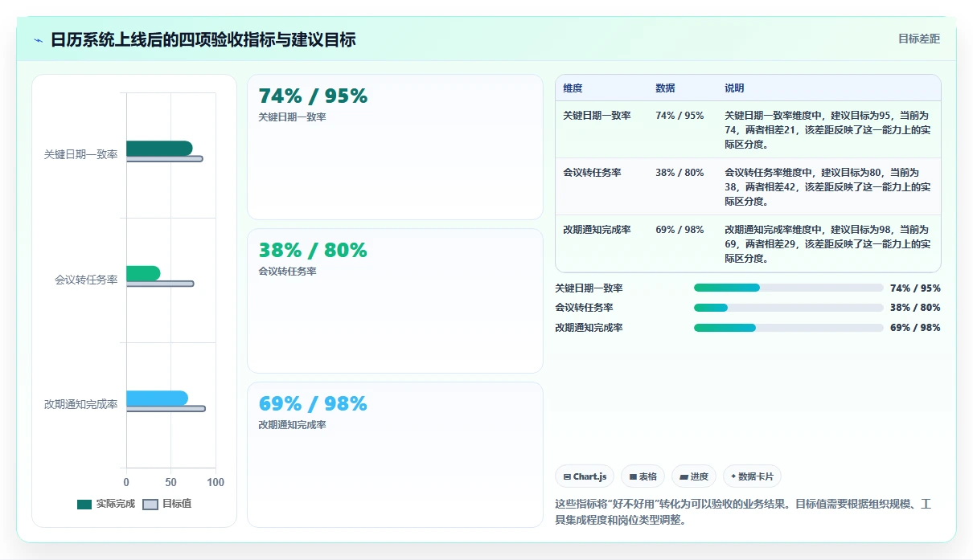Click progress list label 会议转任务率
This screenshot has height=560, width=973.
[584, 308]
